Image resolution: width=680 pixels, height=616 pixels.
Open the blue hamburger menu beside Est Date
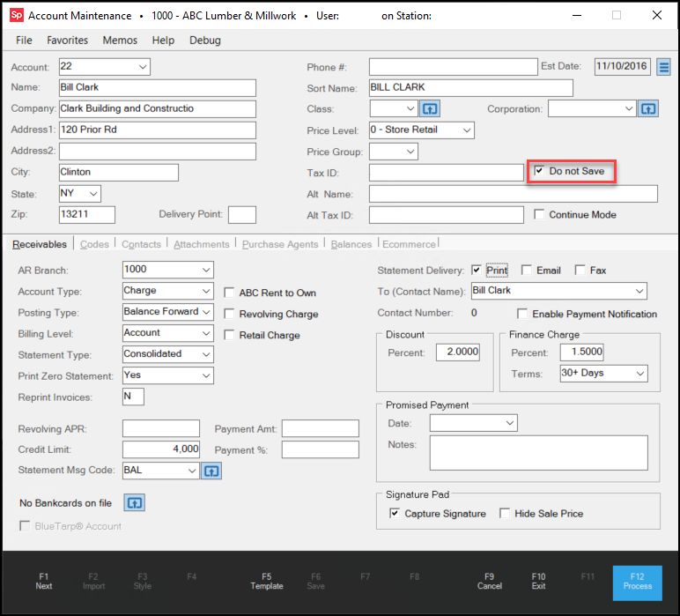pos(663,67)
